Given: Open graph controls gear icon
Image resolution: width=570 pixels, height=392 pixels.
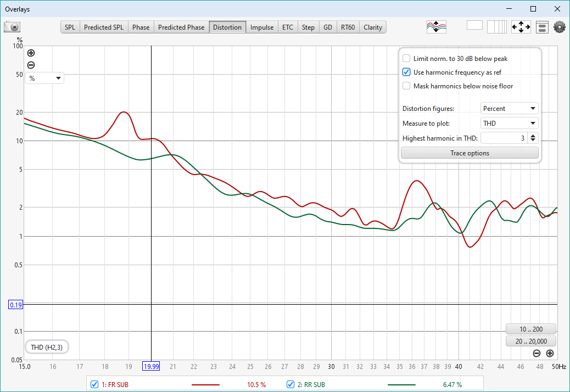Looking at the screenshot, I should (x=560, y=27).
